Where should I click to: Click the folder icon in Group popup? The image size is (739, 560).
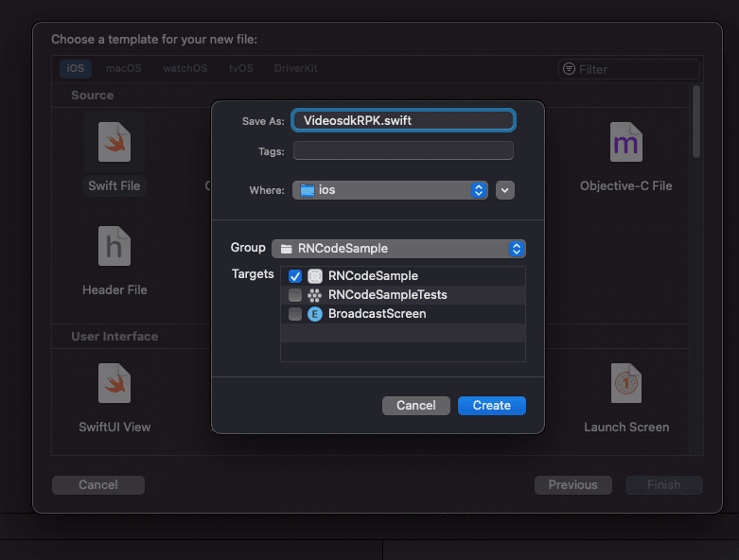286,249
